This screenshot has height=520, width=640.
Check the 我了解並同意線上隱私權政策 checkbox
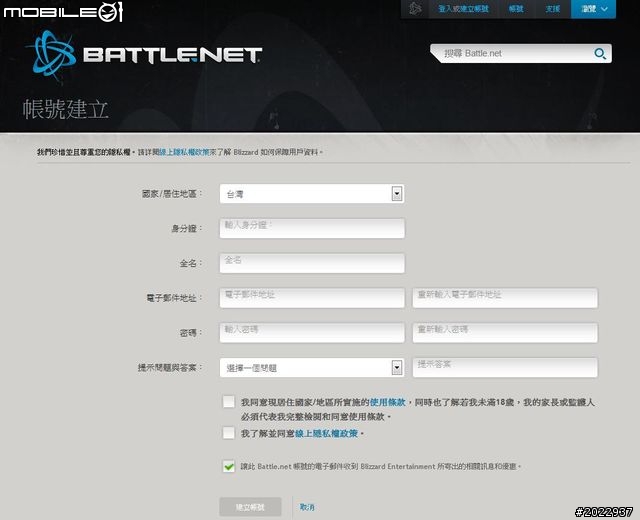coord(229,433)
